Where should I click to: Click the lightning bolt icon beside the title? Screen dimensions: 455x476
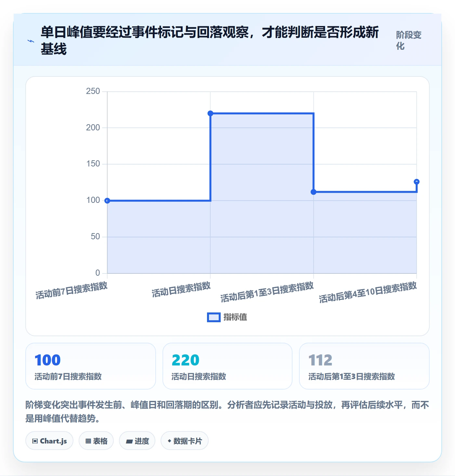coord(31,41)
